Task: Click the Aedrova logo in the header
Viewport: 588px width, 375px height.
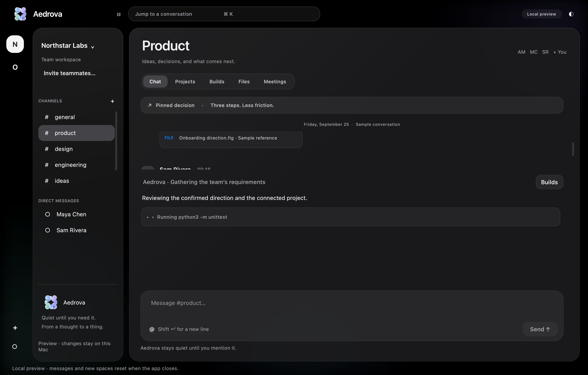Action: (20, 14)
